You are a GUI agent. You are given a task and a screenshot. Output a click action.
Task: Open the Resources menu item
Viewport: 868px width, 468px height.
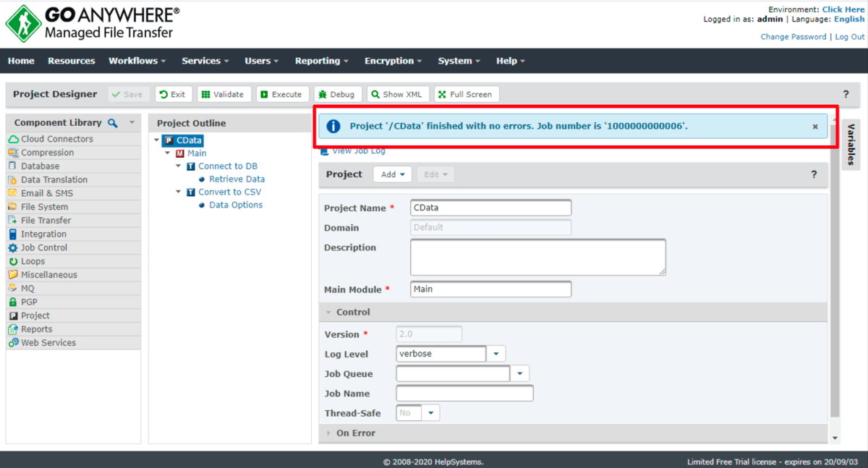[72, 61]
